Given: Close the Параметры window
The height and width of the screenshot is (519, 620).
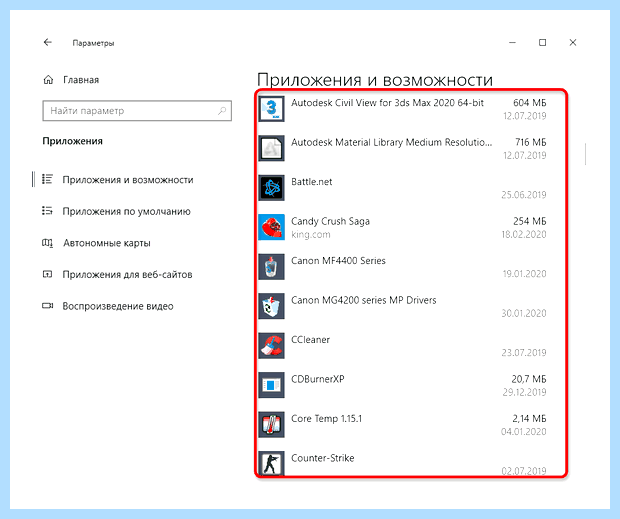Looking at the screenshot, I should click(573, 43).
